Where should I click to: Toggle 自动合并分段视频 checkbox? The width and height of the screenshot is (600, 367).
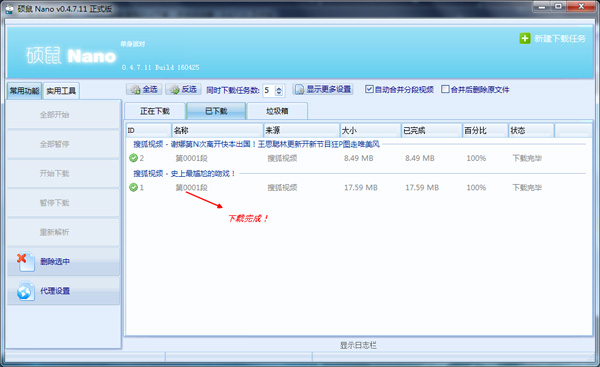tap(369, 89)
